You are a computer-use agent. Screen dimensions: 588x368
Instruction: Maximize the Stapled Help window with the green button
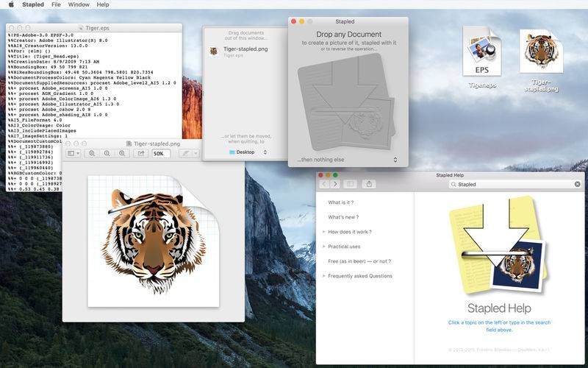pyautogui.click(x=335, y=175)
